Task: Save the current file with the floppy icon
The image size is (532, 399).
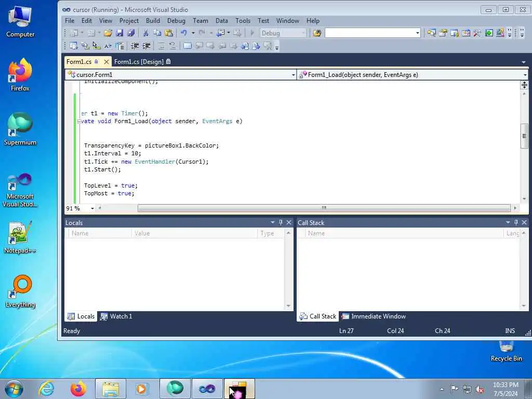Action: point(119,33)
